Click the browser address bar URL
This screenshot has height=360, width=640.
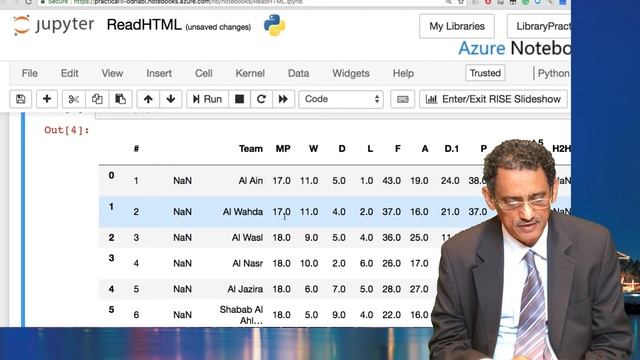(x=188, y=2)
